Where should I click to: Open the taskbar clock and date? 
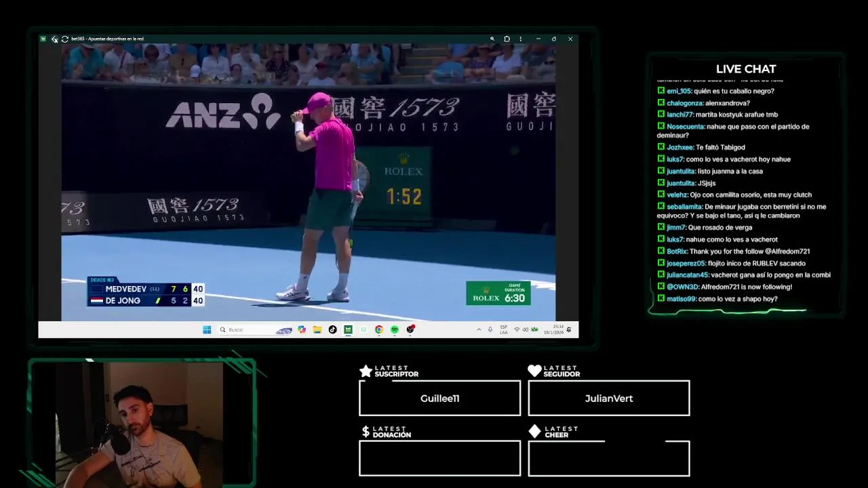555,330
